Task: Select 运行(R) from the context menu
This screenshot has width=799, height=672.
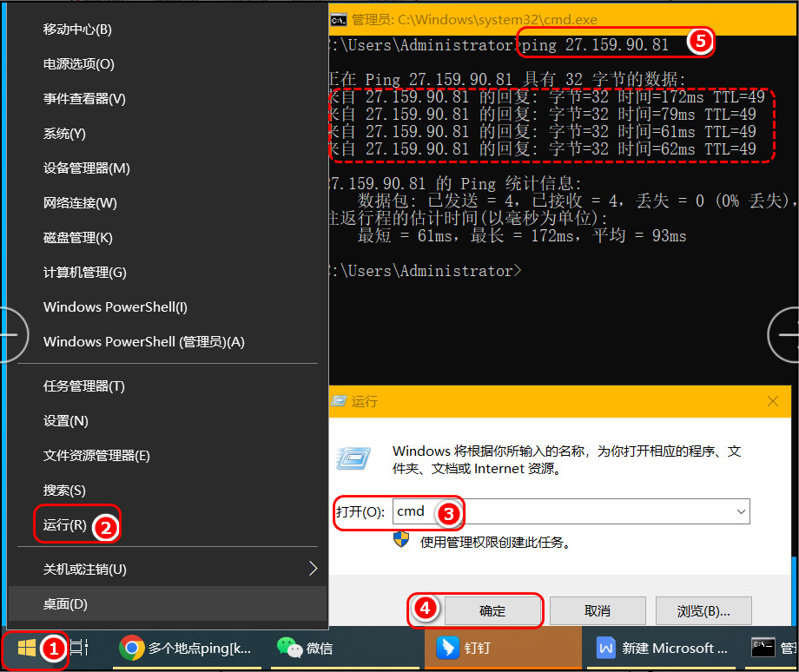Action: 65,524
